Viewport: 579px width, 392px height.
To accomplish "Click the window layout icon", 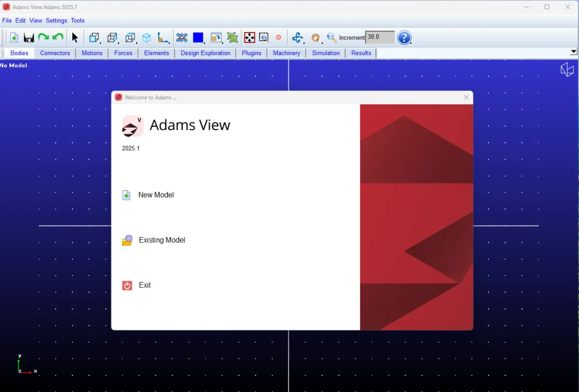I will pos(216,37).
